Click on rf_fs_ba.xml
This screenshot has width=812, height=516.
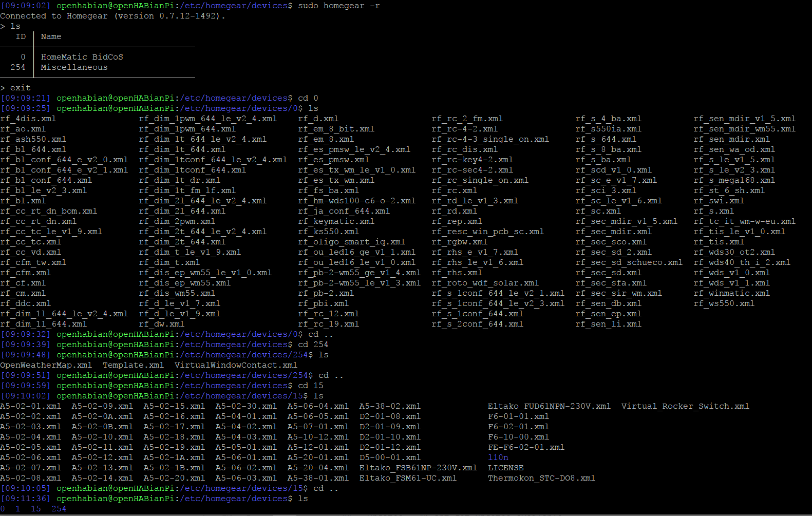pyautogui.click(x=329, y=190)
